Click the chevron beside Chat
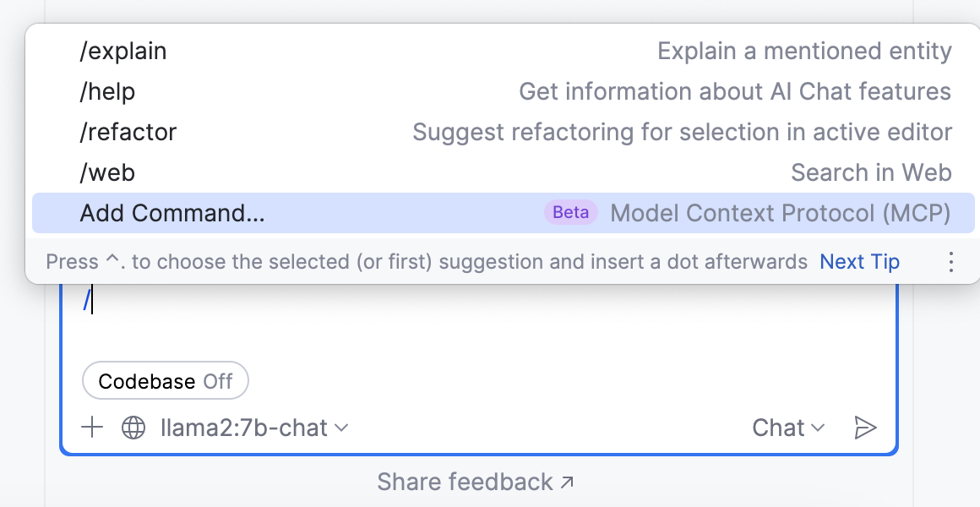 coord(818,428)
